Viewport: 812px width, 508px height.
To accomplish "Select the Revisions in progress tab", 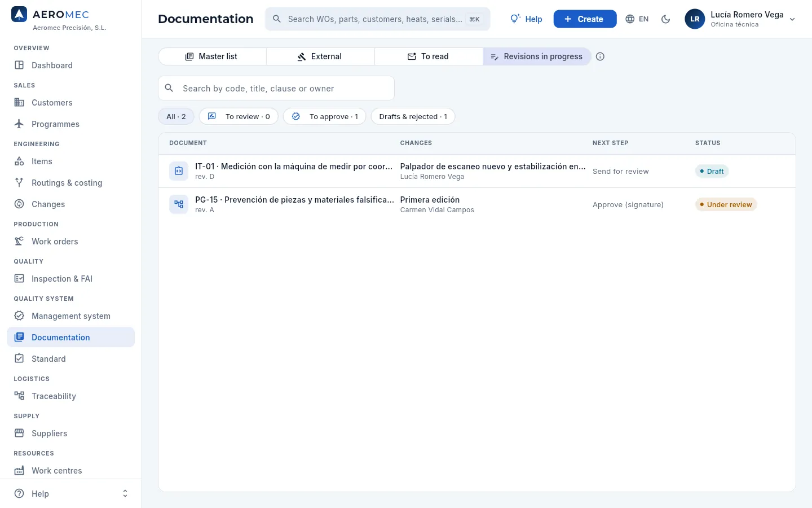I will [x=537, y=56].
